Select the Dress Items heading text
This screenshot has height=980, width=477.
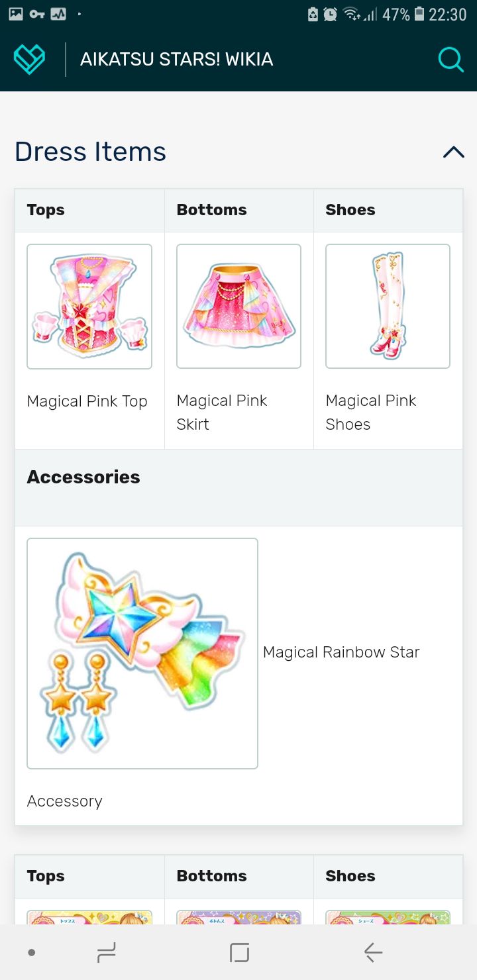[x=90, y=152]
